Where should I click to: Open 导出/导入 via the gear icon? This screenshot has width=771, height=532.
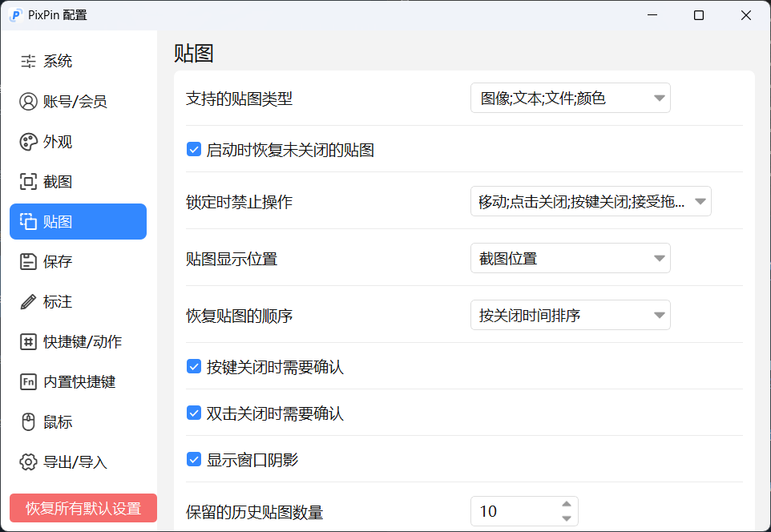click(x=26, y=461)
